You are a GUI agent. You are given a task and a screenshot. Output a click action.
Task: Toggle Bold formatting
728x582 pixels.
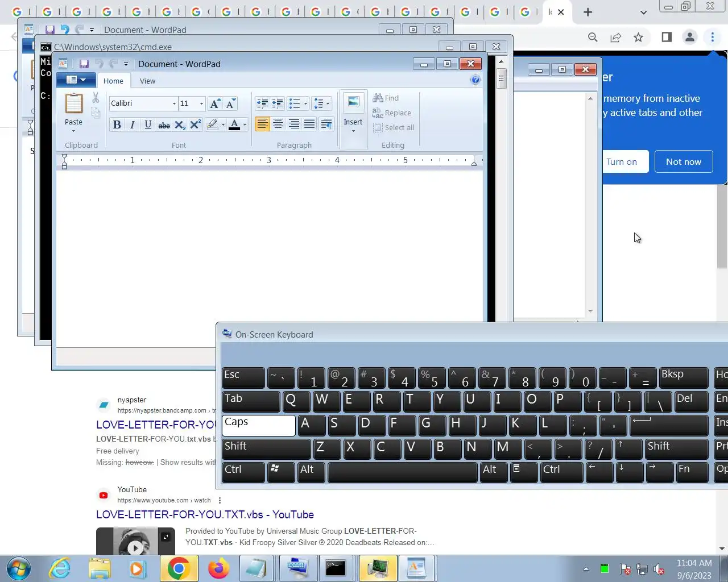coord(117,124)
